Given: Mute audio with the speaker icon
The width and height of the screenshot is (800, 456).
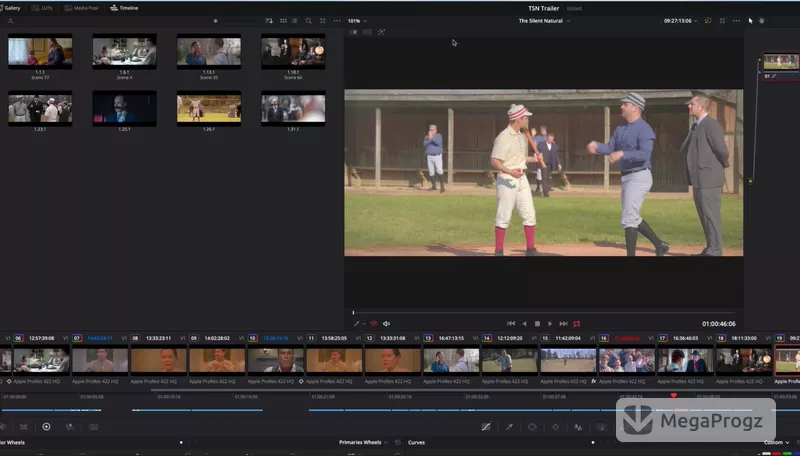Looking at the screenshot, I should (387, 324).
